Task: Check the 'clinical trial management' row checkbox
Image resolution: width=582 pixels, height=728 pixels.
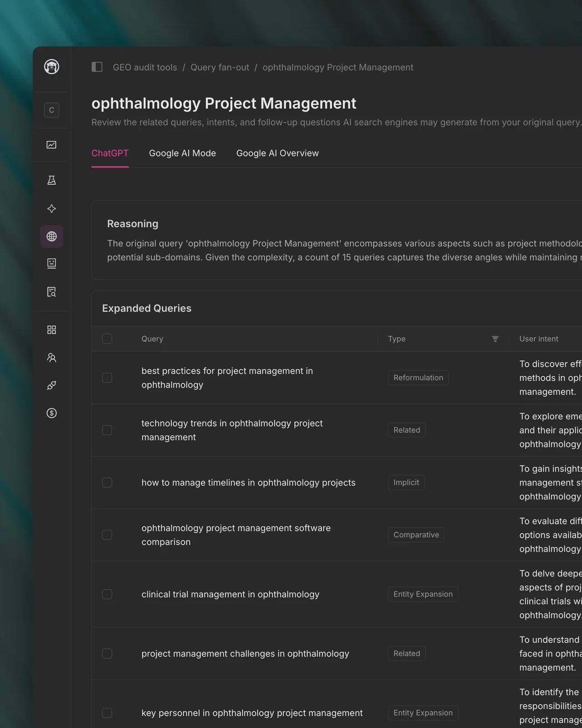Action: (107, 594)
